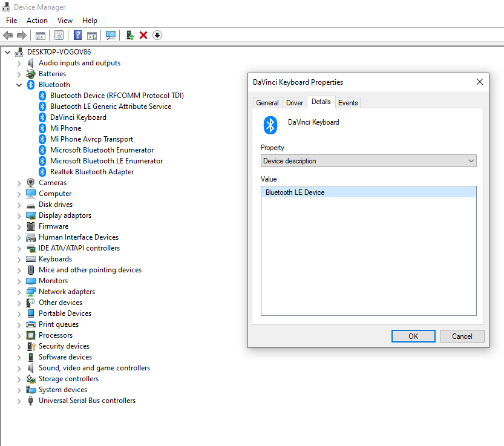Click the Device Manager title bar icon
Screen dimensions: 504x446
[x=6, y=7]
